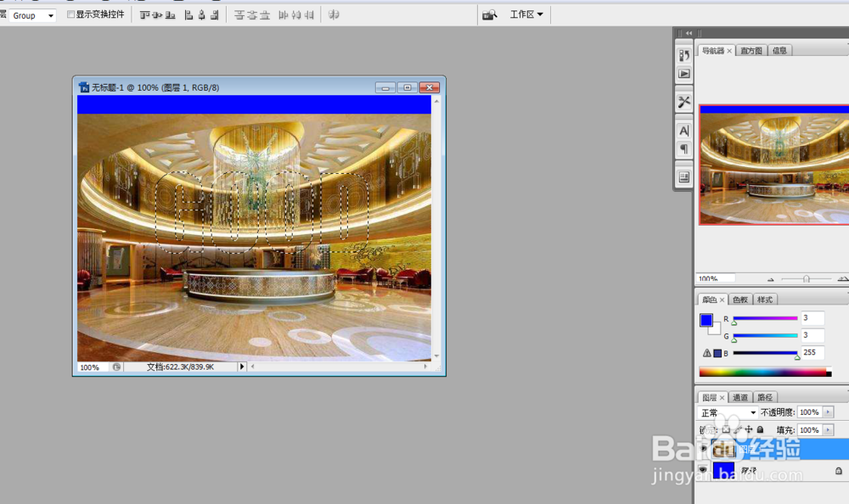
Task: Open the 不透明度 opacity slider arrow
Action: [828, 412]
